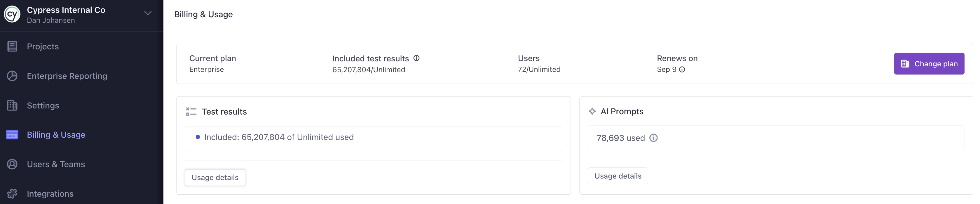Open Integrations via the puzzle icon
The image size is (980, 204).
(x=12, y=194)
